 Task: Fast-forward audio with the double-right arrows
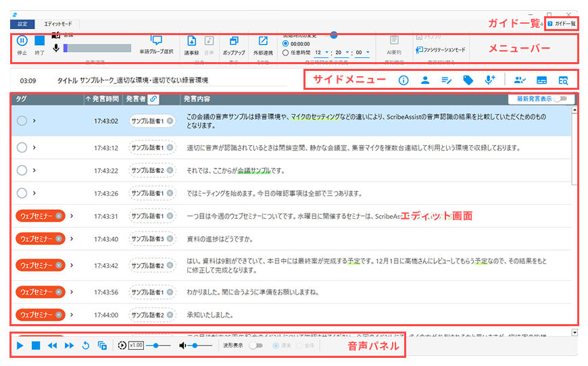69,345
